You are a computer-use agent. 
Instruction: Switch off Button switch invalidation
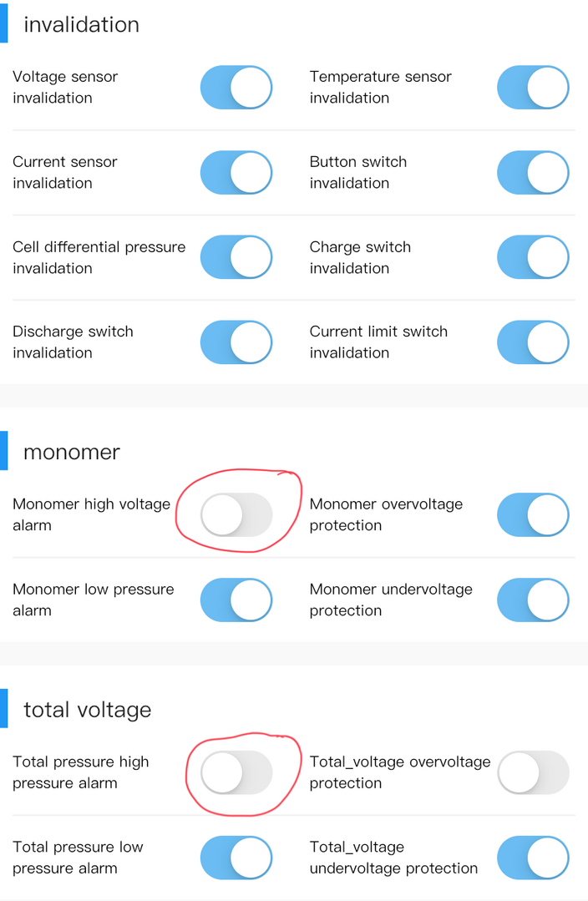tap(533, 172)
